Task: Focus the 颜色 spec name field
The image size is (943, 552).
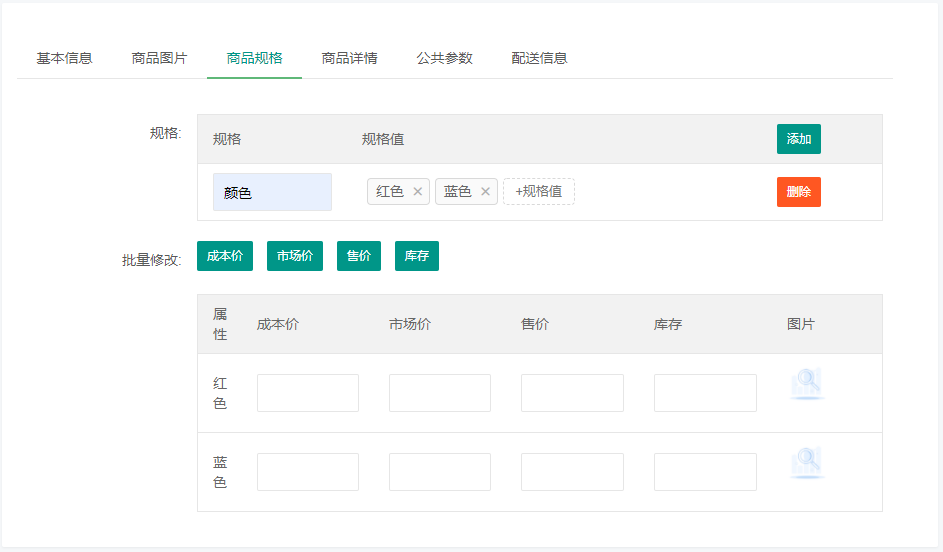Action: (272, 192)
